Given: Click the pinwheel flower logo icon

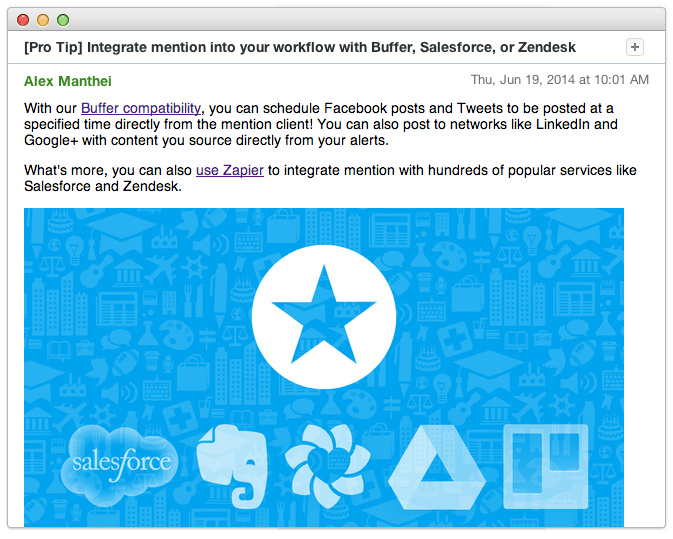Looking at the screenshot, I should tap(327, 466).
